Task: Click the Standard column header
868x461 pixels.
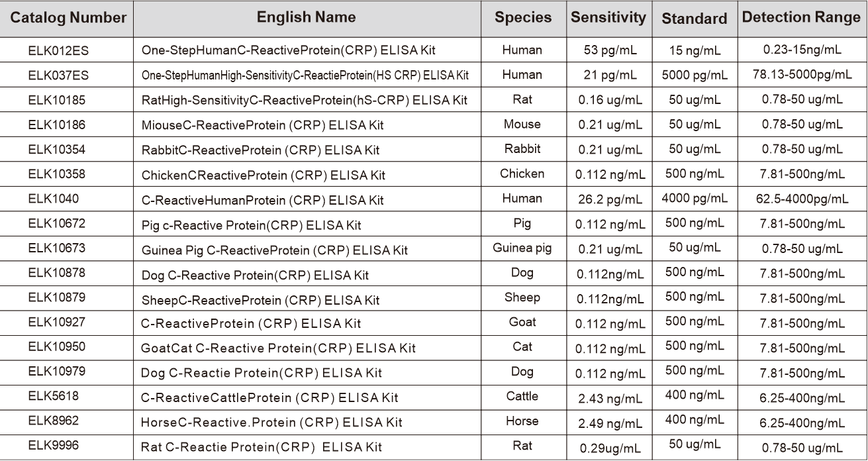Action: (694, 19)
